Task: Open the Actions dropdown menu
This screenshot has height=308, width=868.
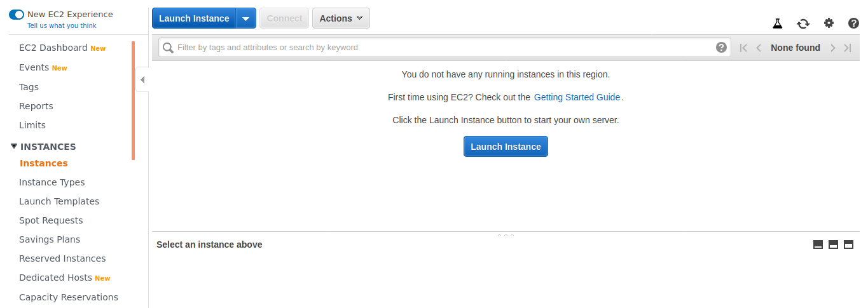Action: (341, 18)
